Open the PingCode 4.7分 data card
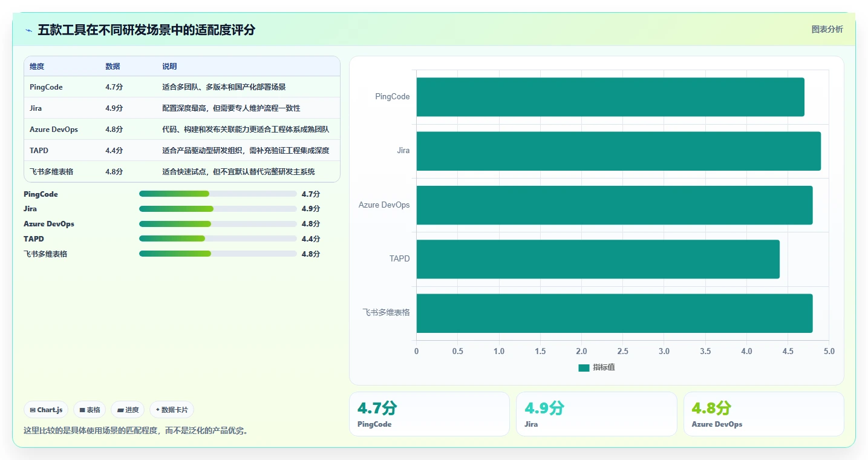This screenshot has height=460, width=868. pyautogui.click(x=429, y=414)
